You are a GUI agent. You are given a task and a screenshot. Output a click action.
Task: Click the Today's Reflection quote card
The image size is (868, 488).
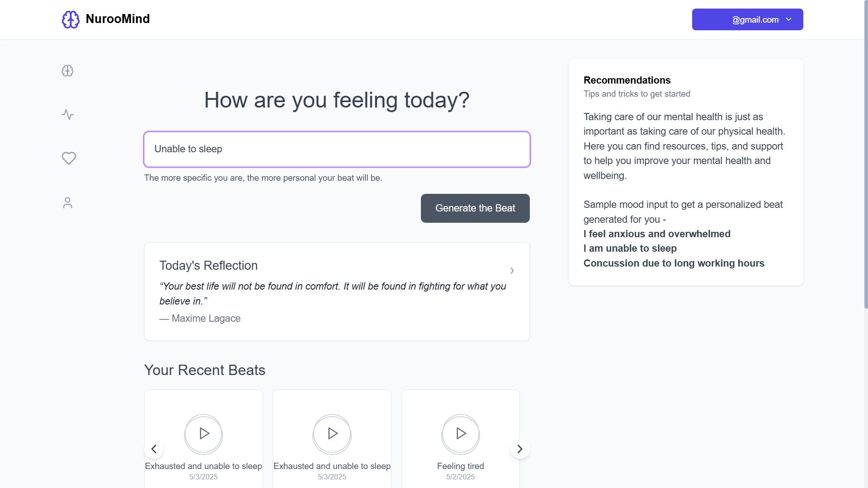pyautogui.click(x=337, y=291)
